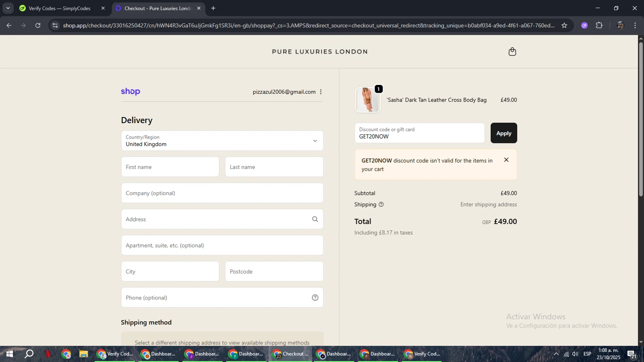Click the Company (optional) field
The image size is (644, 362).
[222, 193]
